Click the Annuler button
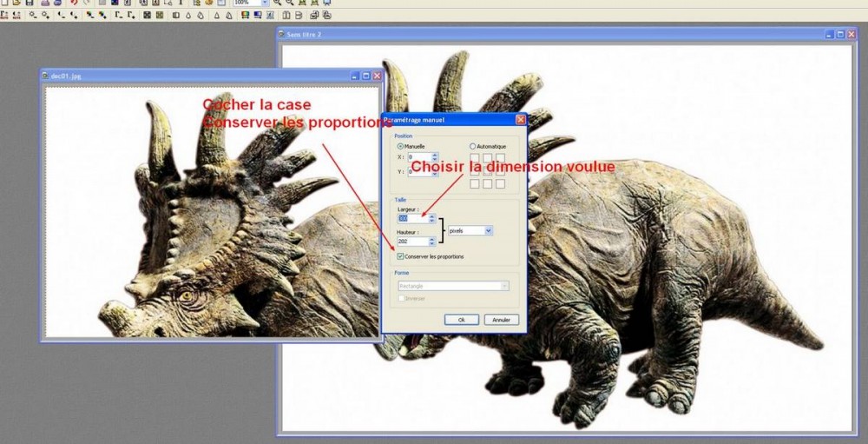The image size is (868, 444). [x=501, y=320]
